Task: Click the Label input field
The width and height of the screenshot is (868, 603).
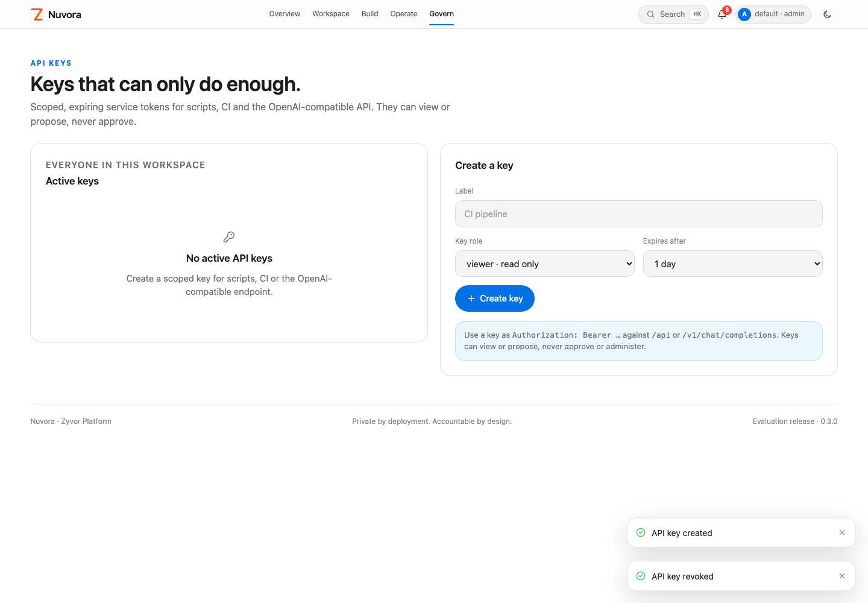Action: click(x=639, y=214)
